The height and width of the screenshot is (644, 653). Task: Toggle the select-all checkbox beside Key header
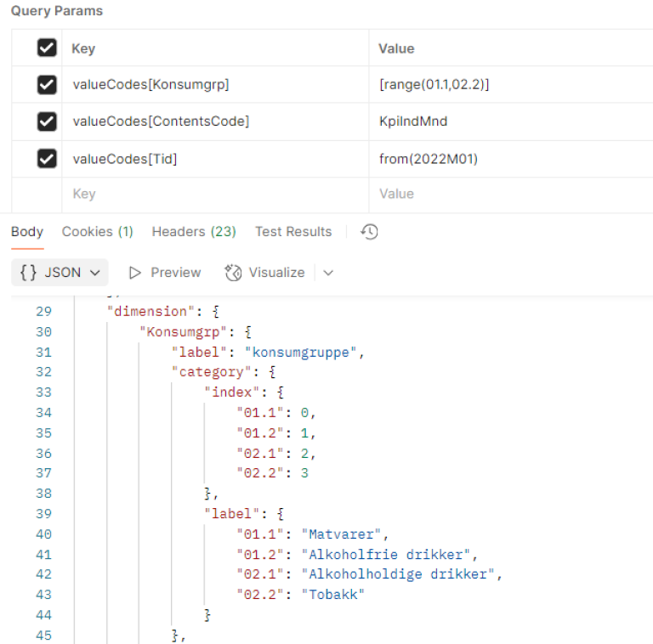(x=47, y=49)
